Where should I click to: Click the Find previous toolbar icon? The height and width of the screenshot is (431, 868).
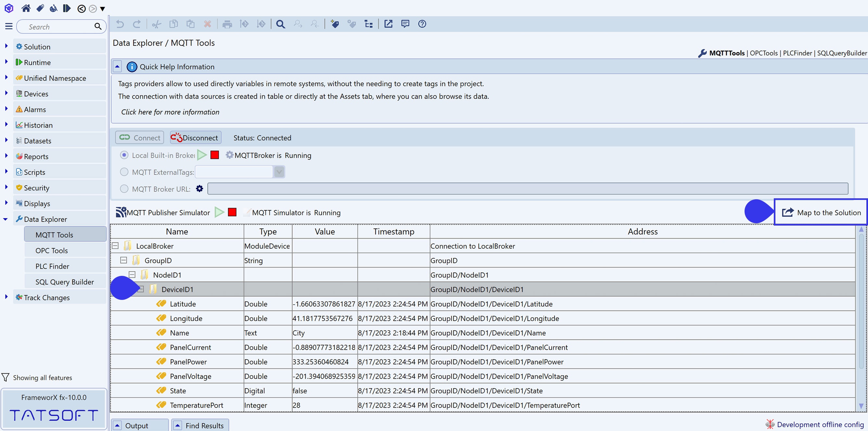(x=315, y=24)
